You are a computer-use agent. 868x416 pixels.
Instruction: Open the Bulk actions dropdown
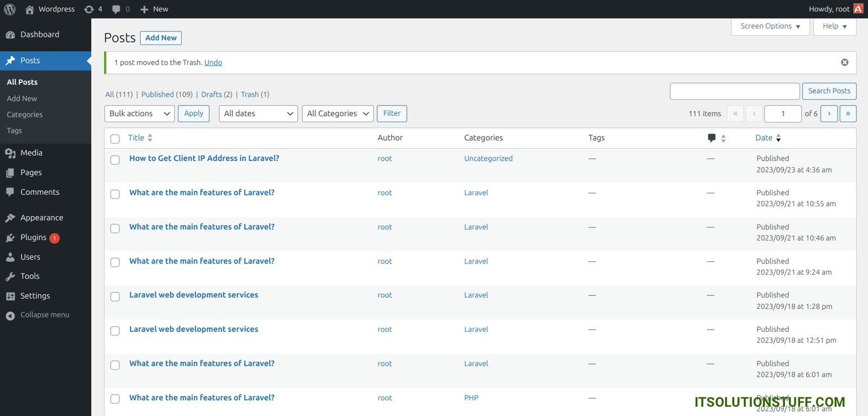[139, 114]
